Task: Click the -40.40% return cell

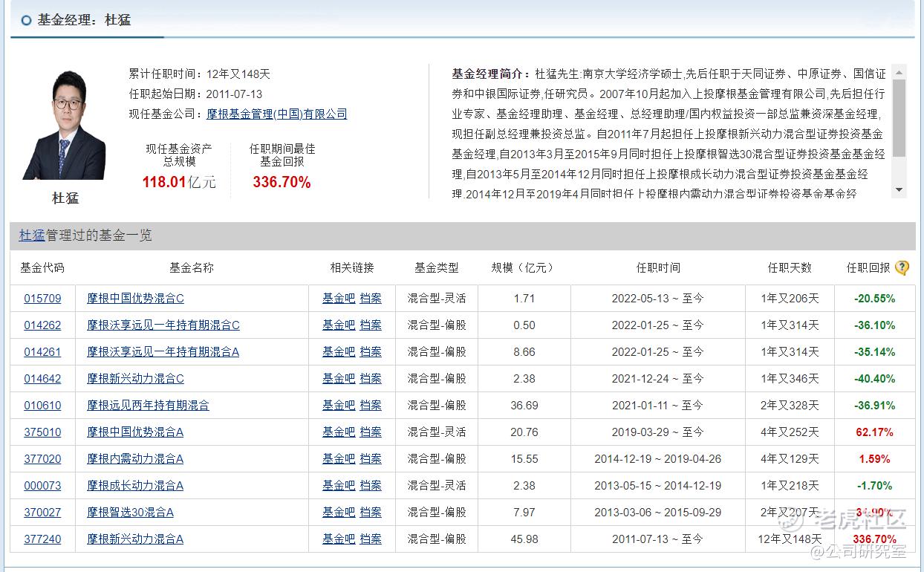Action: pyautogui.click(x=876, y=379)
